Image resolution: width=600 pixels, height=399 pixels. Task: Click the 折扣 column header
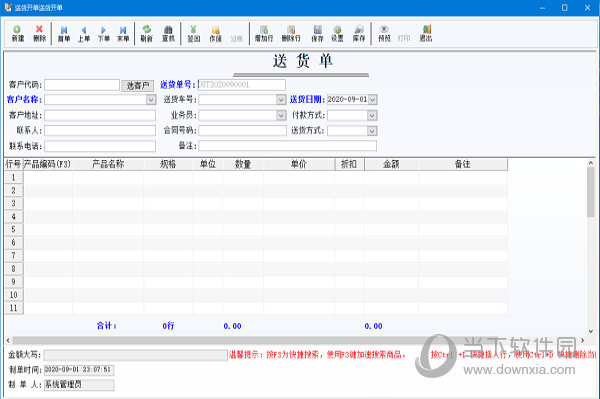(x=349, y=164)
